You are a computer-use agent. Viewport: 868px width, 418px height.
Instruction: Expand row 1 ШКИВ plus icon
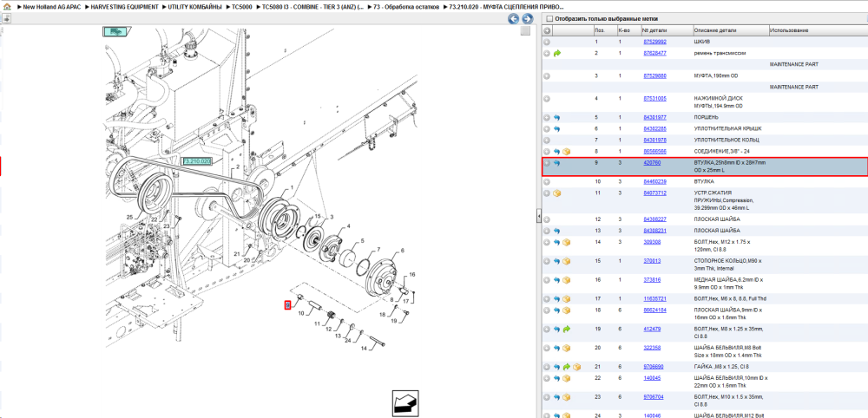(x=547, y=42)
